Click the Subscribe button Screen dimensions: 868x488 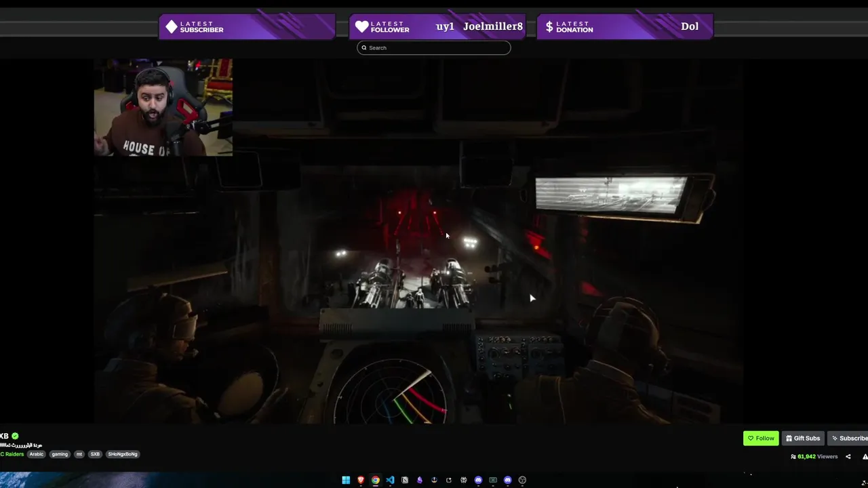tap(849, 439)
